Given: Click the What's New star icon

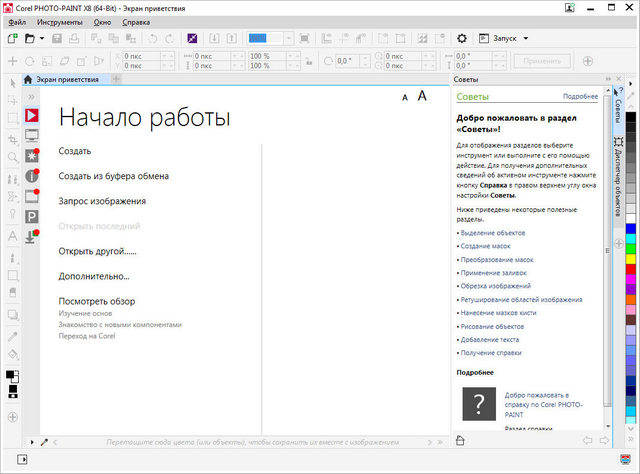Looking at the screenshot, I should 31,155.
